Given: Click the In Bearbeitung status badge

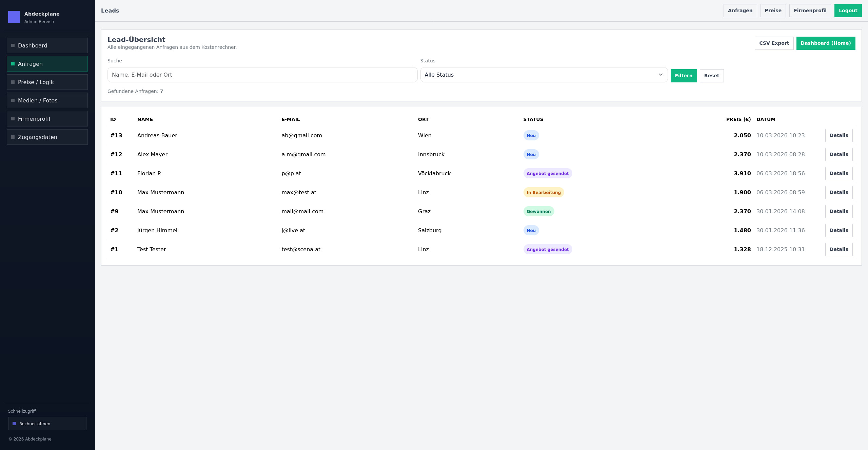Looking at the screenshot, I should tap(543, 192).
